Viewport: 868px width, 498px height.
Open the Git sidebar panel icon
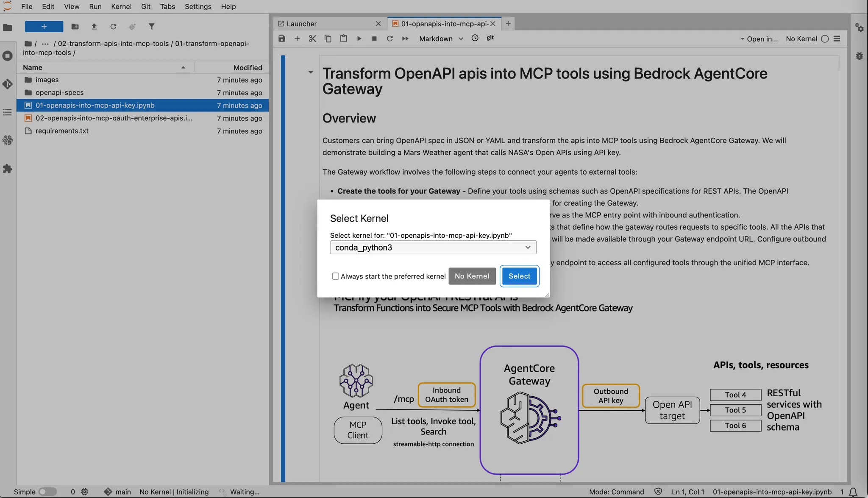click(x=7, y=84)
